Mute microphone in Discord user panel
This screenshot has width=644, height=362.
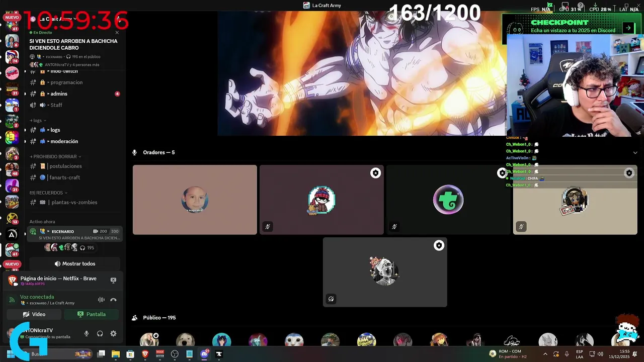87,333
